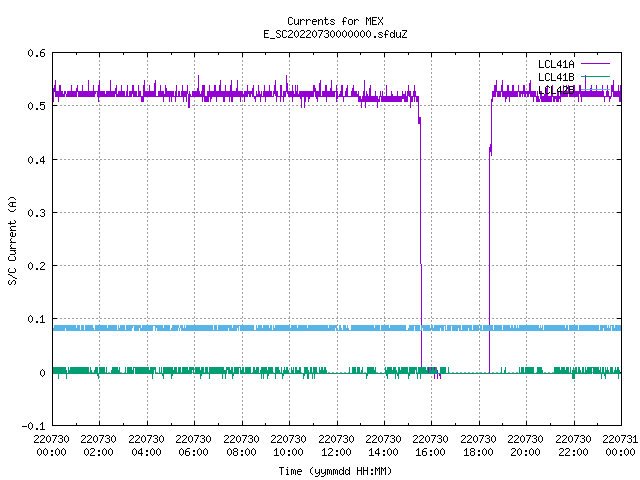
Task: Click the 'Currents for MEX' plot title
Action: tap(335, 21)
